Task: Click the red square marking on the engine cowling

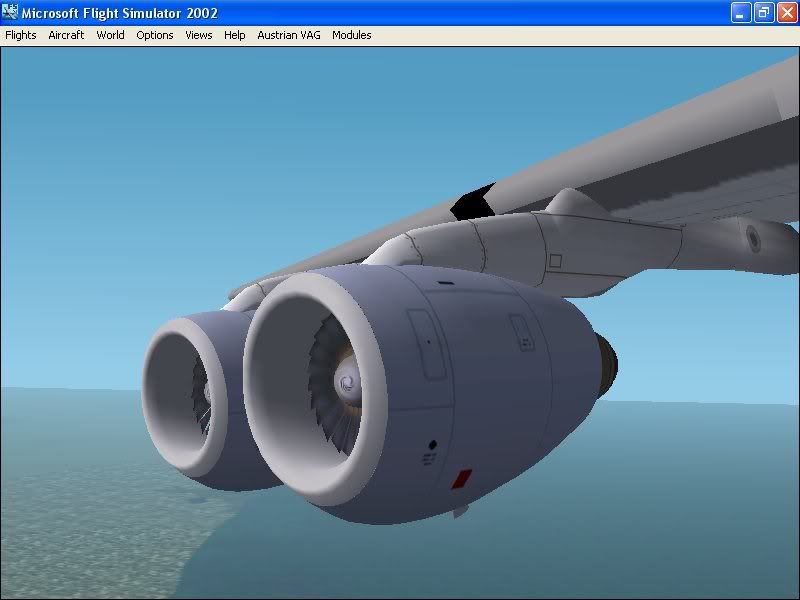Action: pos(461,479)
